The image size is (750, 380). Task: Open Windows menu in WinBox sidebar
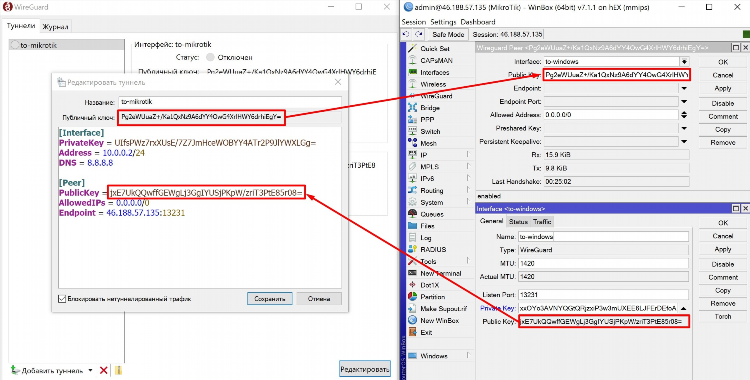point(433,356)
